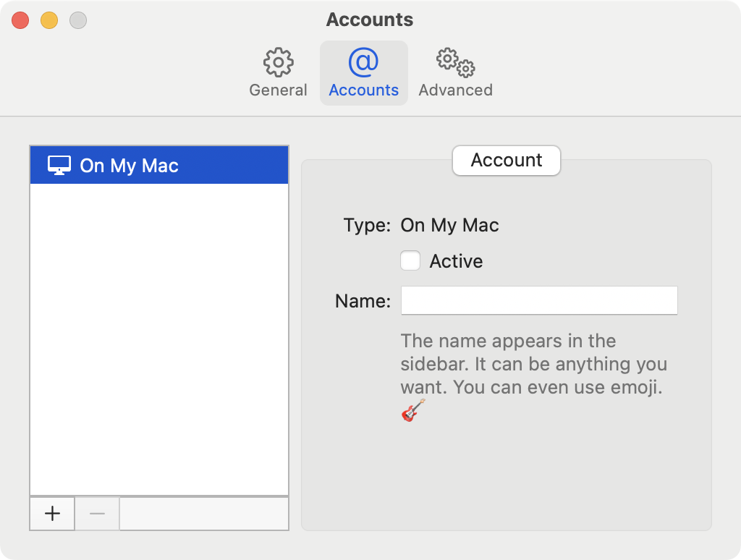Click the gear icon above General

(x=278, y=61)
